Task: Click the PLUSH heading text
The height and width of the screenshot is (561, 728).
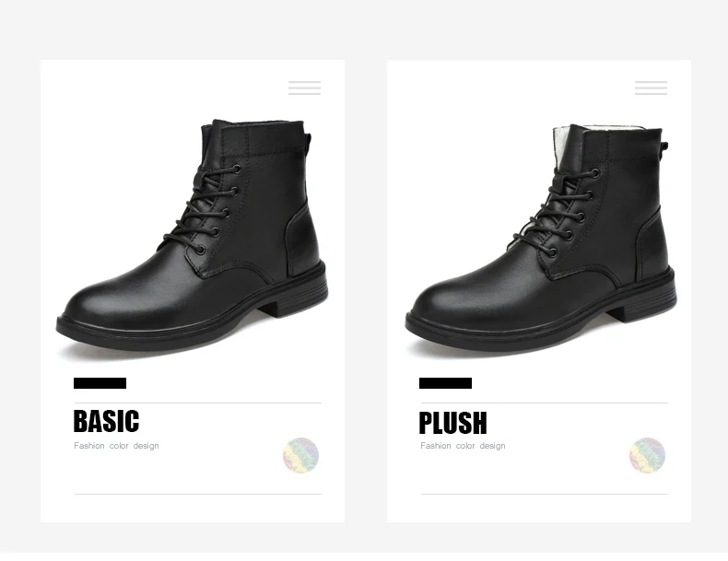Action: (x=452, y=423)
